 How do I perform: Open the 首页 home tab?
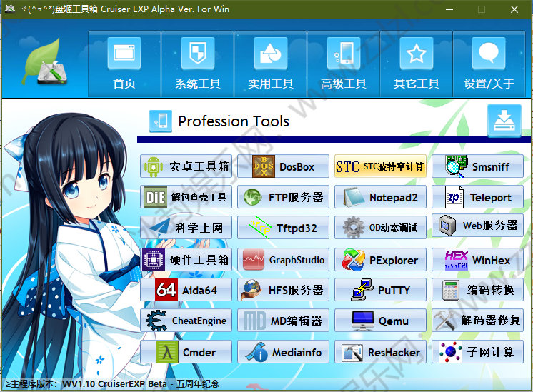[x=124, y=64]
